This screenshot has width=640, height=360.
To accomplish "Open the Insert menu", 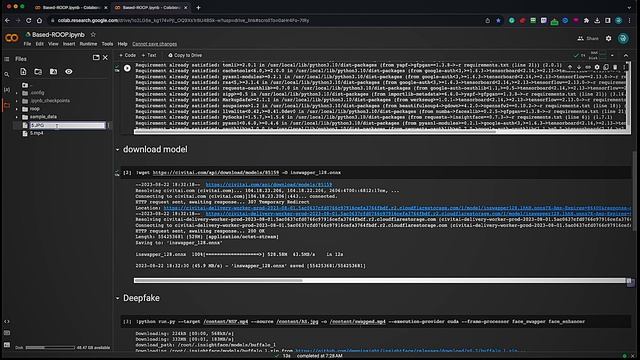I will click(69, 44).
